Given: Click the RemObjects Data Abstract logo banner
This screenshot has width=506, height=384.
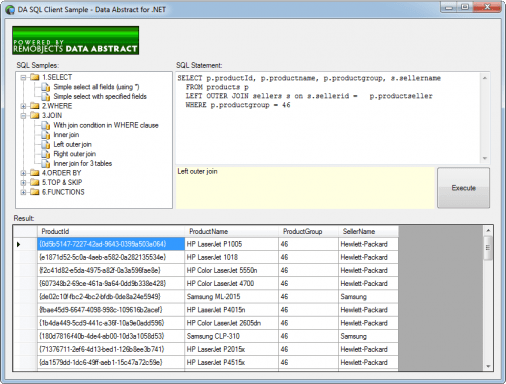Looking at the screenshot, I should [76, 40].
